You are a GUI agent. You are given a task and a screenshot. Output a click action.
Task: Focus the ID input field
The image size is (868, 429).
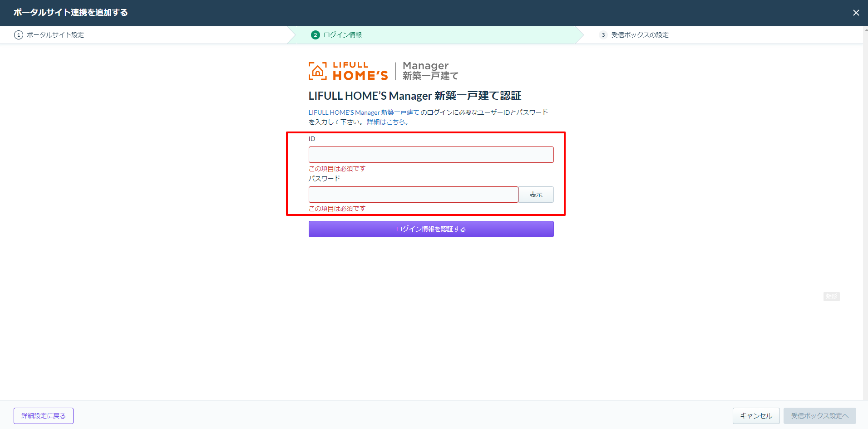(x=431, y=155)
